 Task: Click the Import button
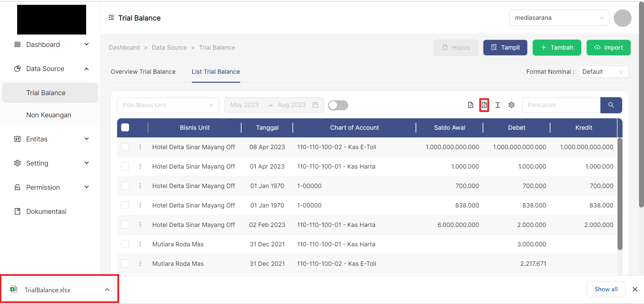click(608, 48)
